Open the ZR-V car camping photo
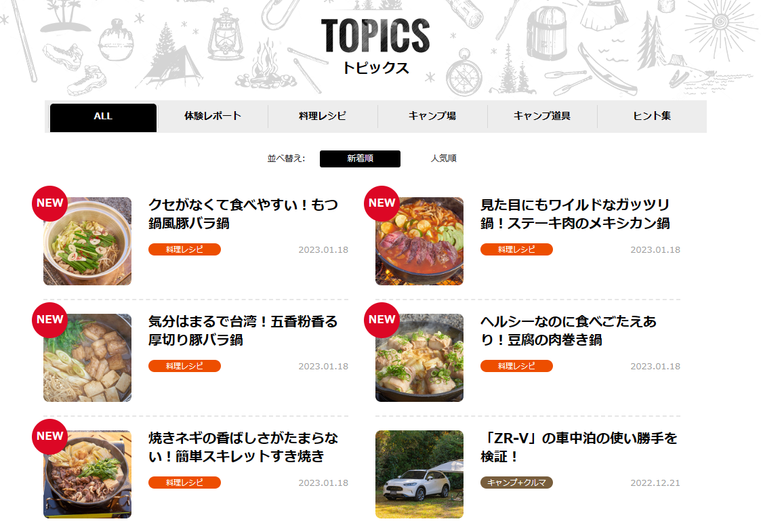This screenshot has width=761, height=532. 419,474
